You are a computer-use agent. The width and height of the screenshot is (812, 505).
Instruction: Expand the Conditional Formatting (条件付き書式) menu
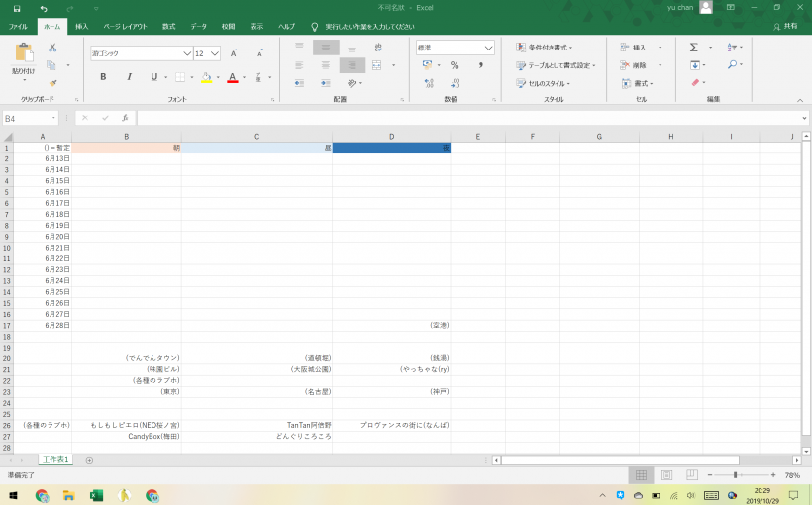pos(544,48)
